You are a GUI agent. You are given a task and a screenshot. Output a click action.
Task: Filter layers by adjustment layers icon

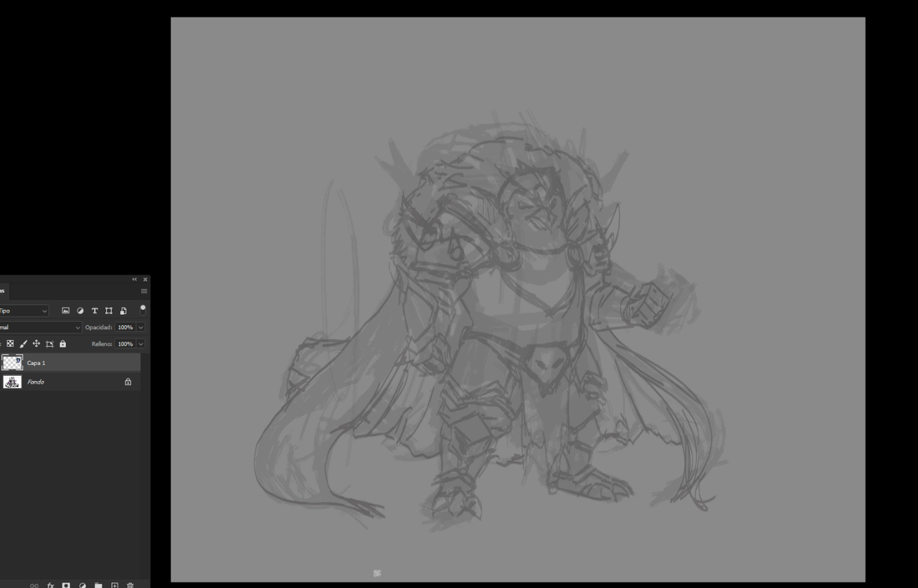pyautogui.click(x=80, y=310)
